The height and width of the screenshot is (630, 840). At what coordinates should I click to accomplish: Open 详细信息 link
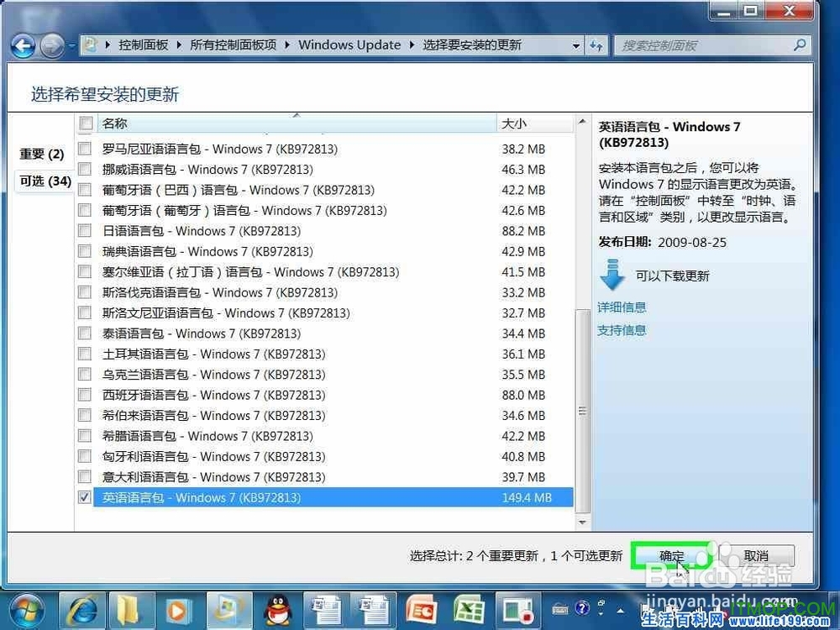coord(622,307)
